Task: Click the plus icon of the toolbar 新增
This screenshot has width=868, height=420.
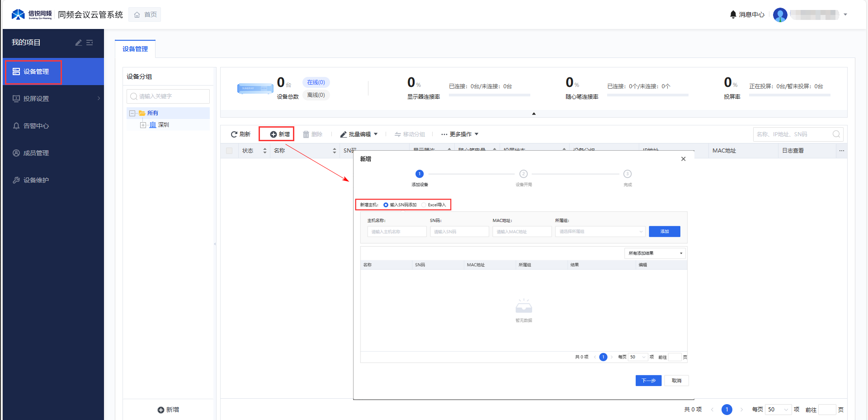Action: tap(274, 134)
